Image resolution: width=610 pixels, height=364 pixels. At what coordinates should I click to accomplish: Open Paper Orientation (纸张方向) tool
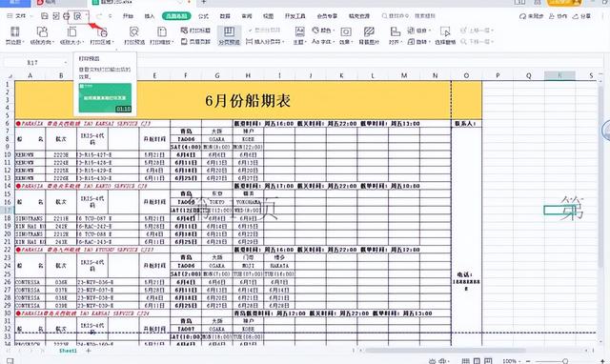coord(42,36)
